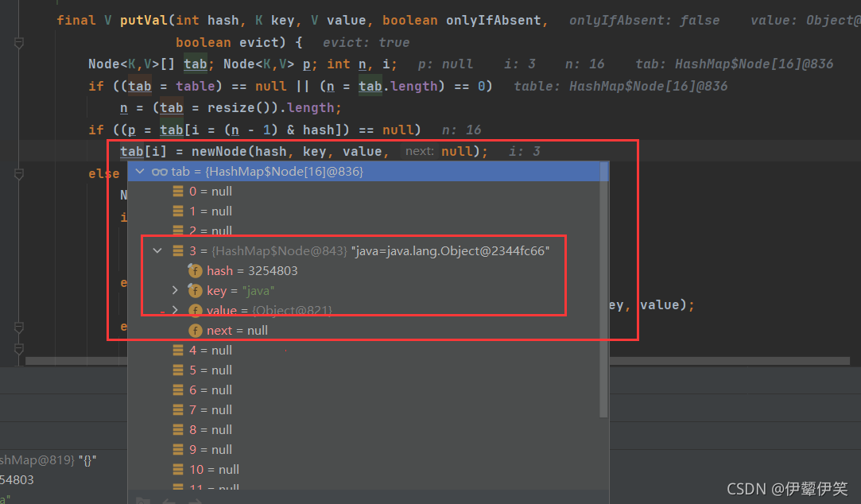Click the field icon next to next = null
The width and height of the screenshot is (861, 504).
tap(195, 331)
